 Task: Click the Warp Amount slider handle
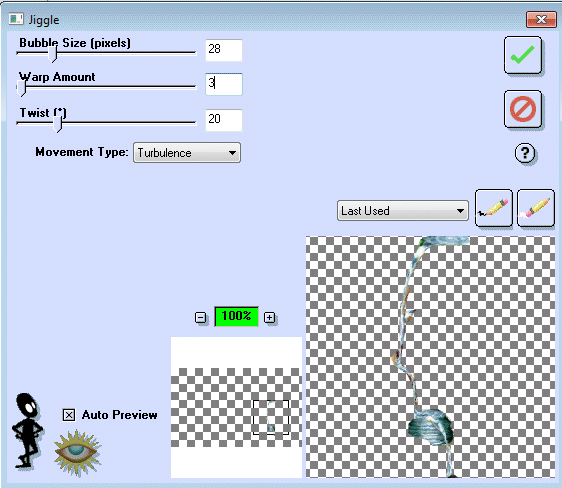pyautogui.click(x=22, y=88)
